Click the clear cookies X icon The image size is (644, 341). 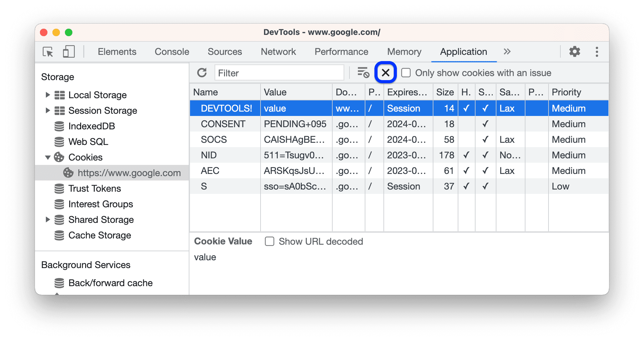pos(385,72)
